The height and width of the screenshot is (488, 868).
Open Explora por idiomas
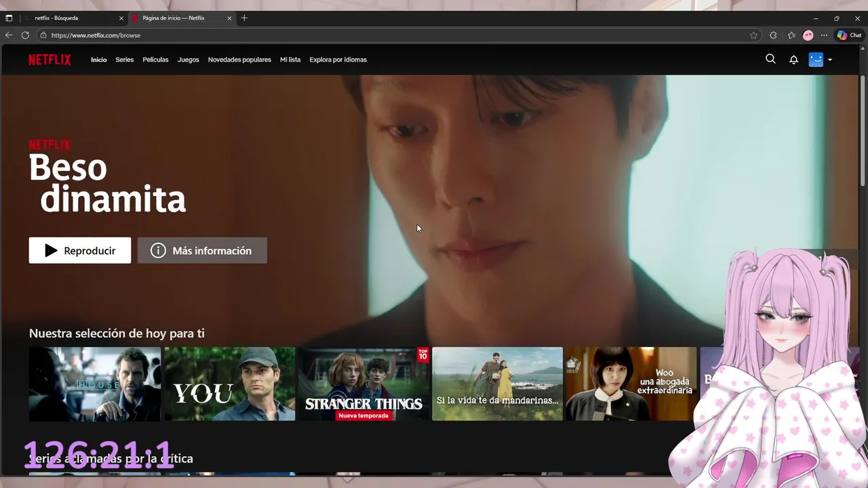click(338, 60)
